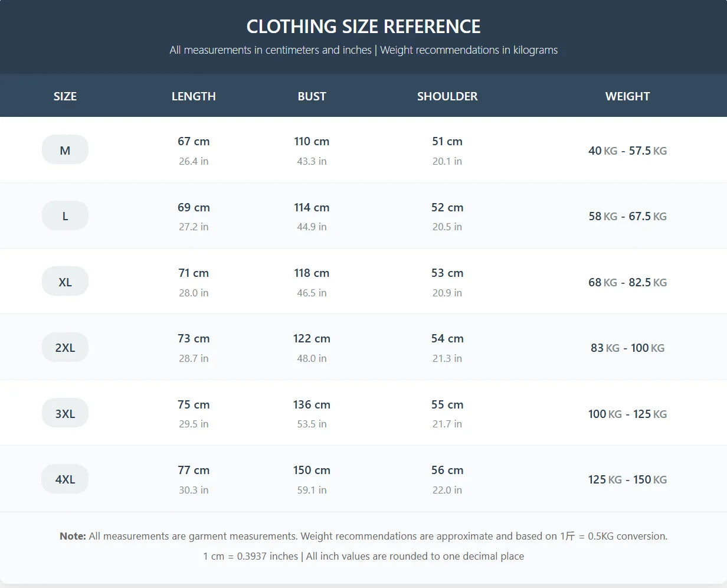Click the 75 cm length value
Image resolution: width=727 pixels, height=588 pixels.
coord(194,404)
